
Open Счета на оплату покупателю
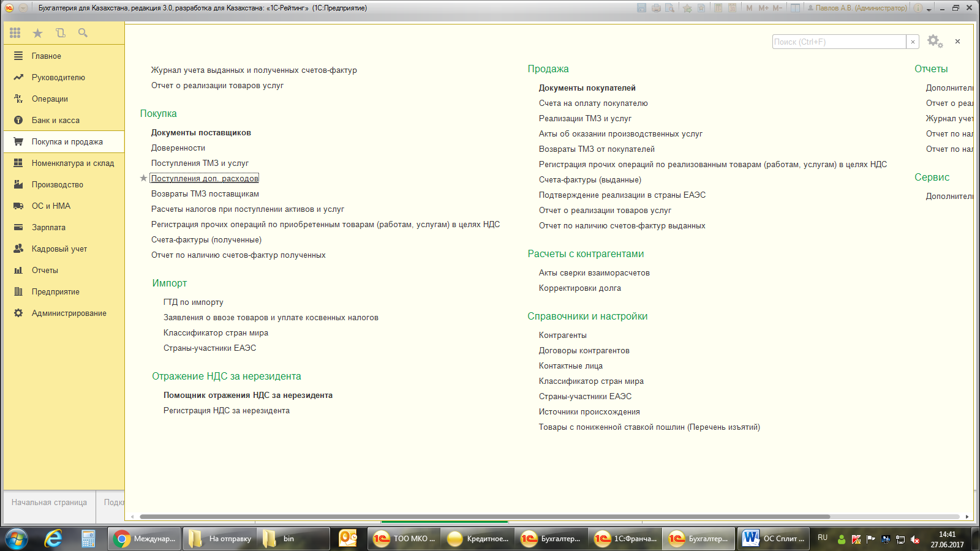[594, 103]
